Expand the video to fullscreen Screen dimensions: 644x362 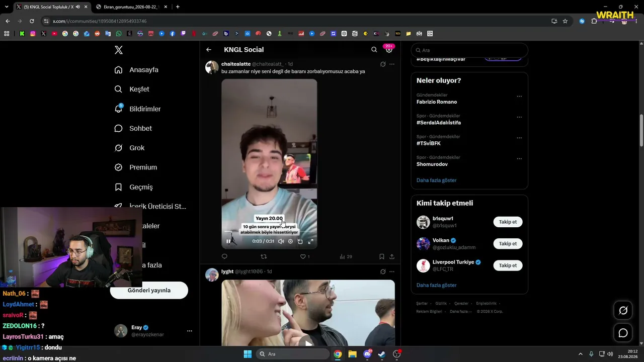pos(310,241)
